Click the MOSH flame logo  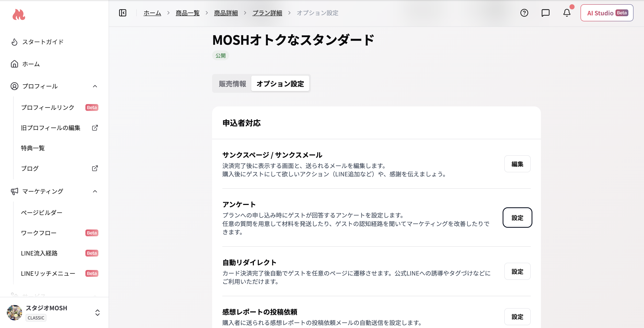coord(19,14)
